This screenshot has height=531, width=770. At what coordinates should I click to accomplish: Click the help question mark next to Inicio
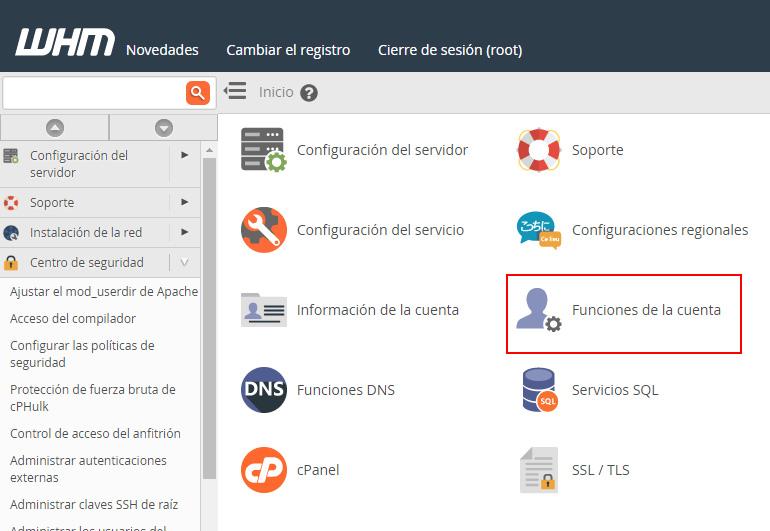pyautogui.click(x=308, y=93)
